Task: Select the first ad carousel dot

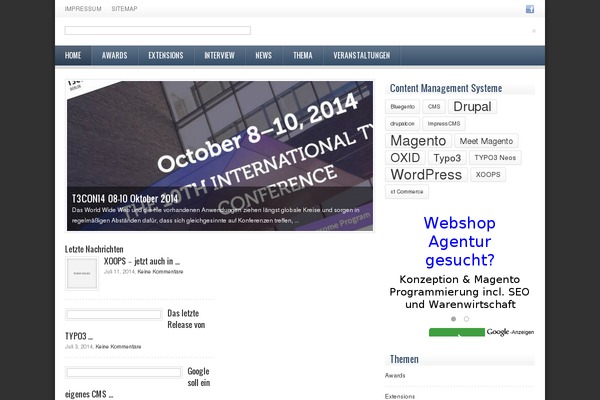Action: tap(453, 319)
